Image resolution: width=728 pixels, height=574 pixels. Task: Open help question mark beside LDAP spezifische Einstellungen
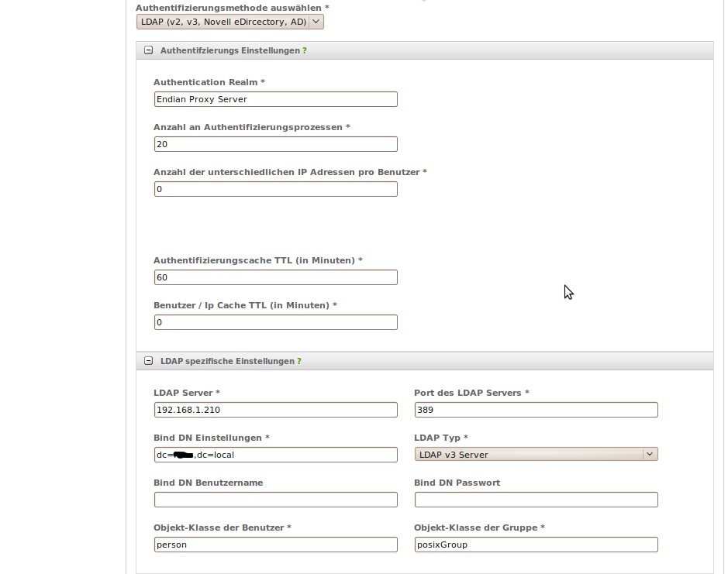(x=299, y=361)
